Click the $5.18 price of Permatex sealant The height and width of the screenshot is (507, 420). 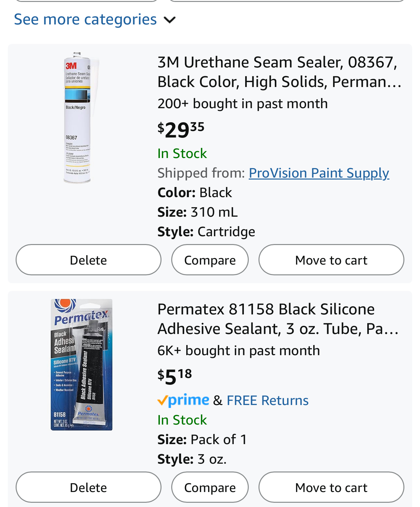[175, 377]
